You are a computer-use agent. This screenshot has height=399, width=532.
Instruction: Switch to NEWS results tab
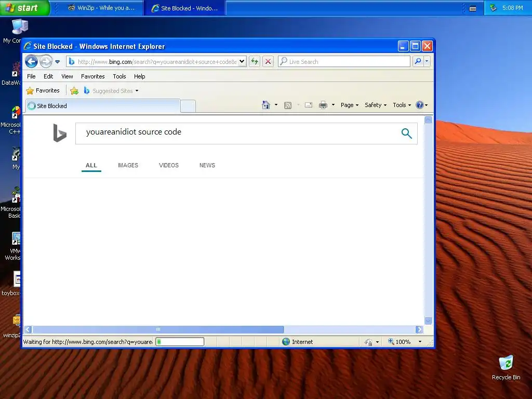(207, 165)
